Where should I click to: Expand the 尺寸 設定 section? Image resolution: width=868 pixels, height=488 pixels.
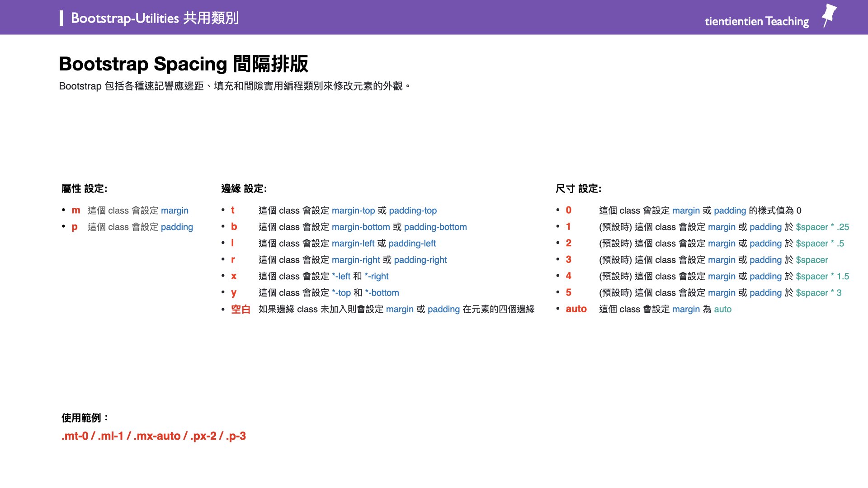point(579,188)
